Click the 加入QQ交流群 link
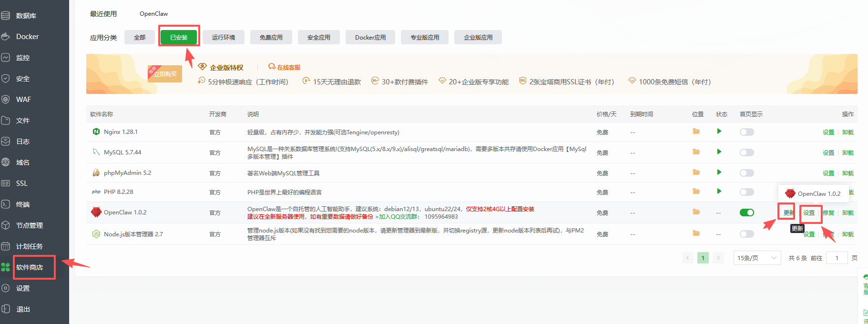 (x=398, y=217)
